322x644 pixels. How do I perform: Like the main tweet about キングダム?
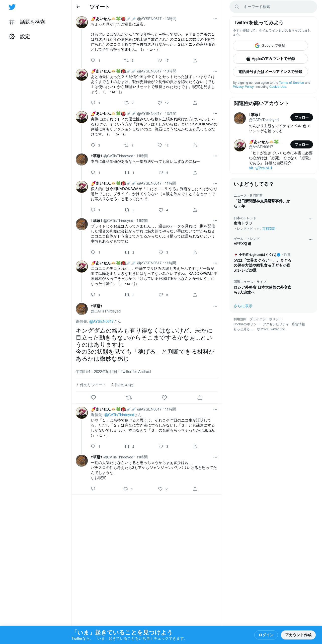coord(164,397)
